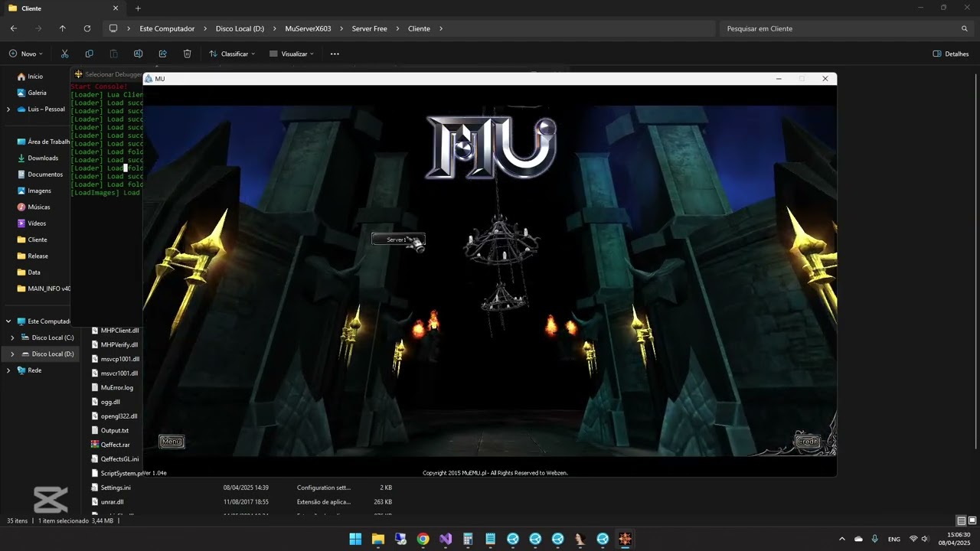Image resolution: width=980 pixels, height=551 pixels.
Task: Expand Luis – Pessoal in navigation pane
Action: pos(8,109)
